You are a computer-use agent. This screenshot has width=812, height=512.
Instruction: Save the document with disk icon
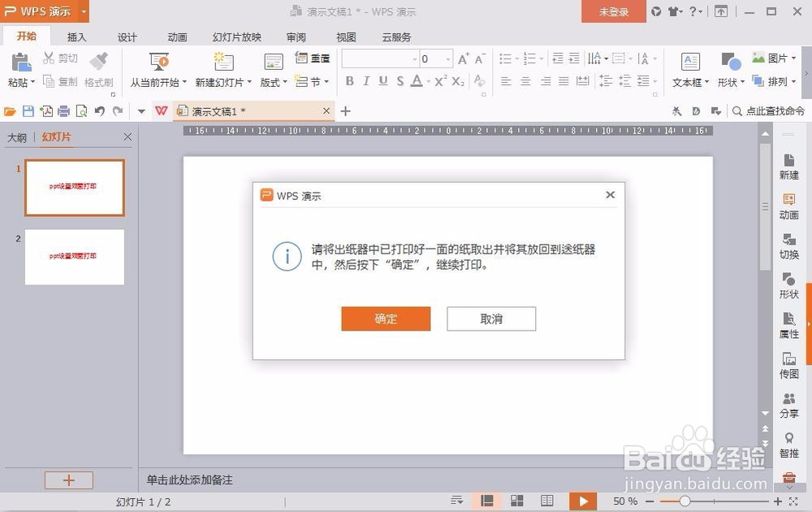coord(28,111)
